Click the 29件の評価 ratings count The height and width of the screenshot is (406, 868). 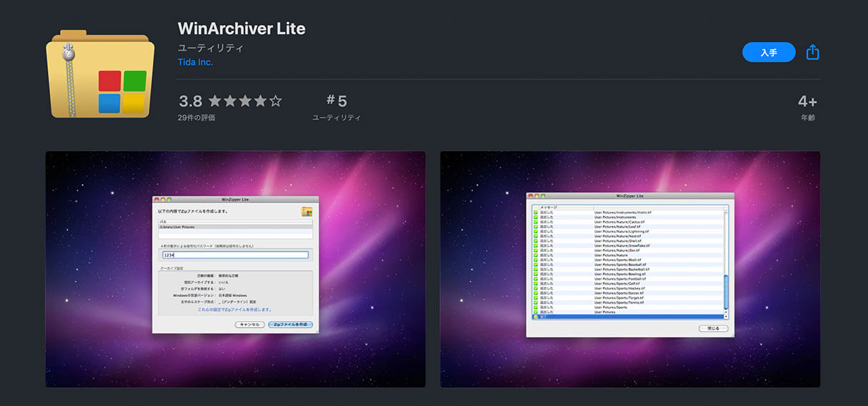coord(196,118)
